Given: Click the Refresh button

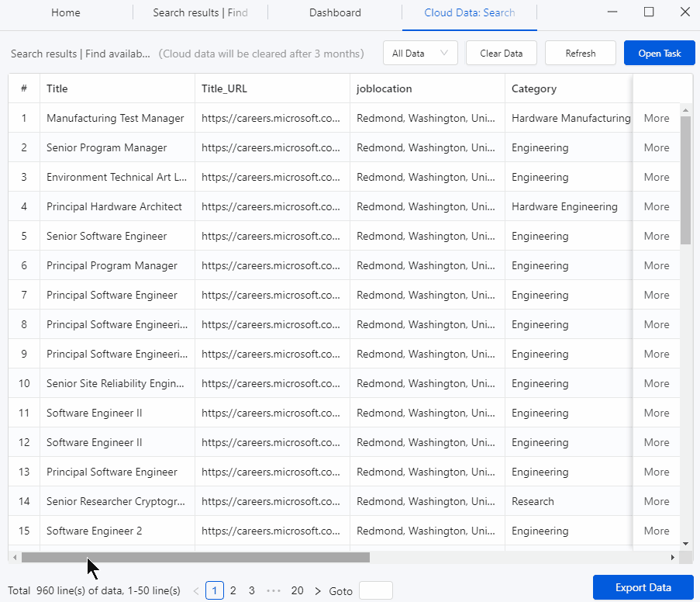Looking at the screenshot, I should [x=581, y=54].
